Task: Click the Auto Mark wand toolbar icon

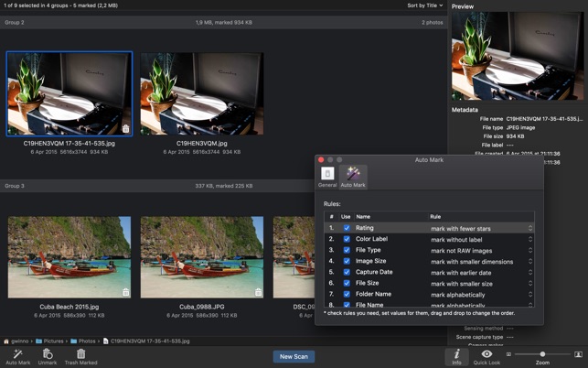Action: [x=17, y=353]
